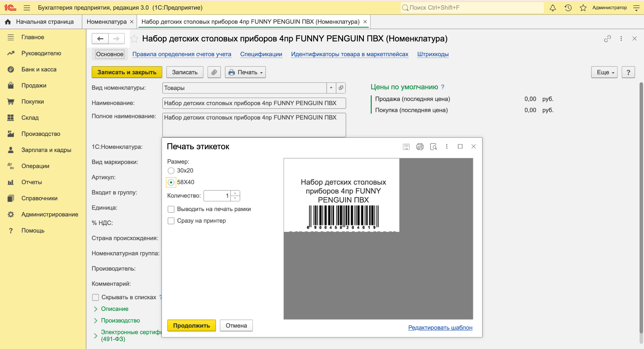
Task: Click the home icon on Начальная страница
Action: tap(8, 22)
